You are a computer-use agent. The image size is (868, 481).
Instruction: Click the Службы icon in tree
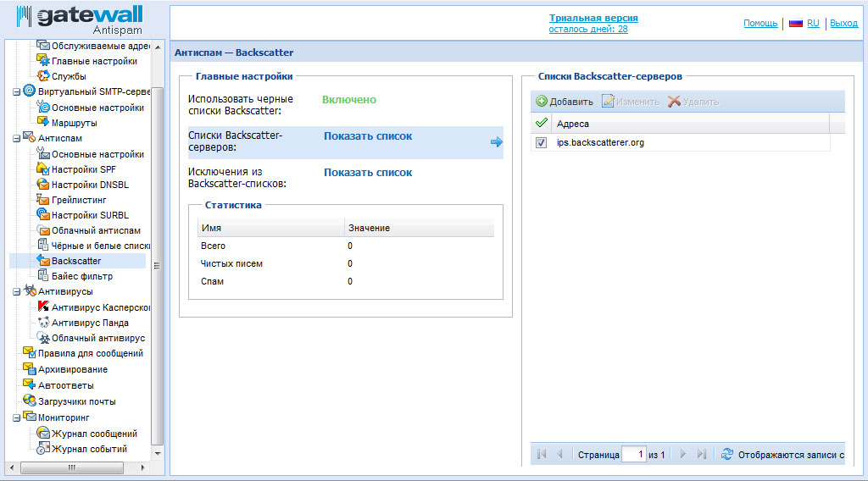(43, 75)
